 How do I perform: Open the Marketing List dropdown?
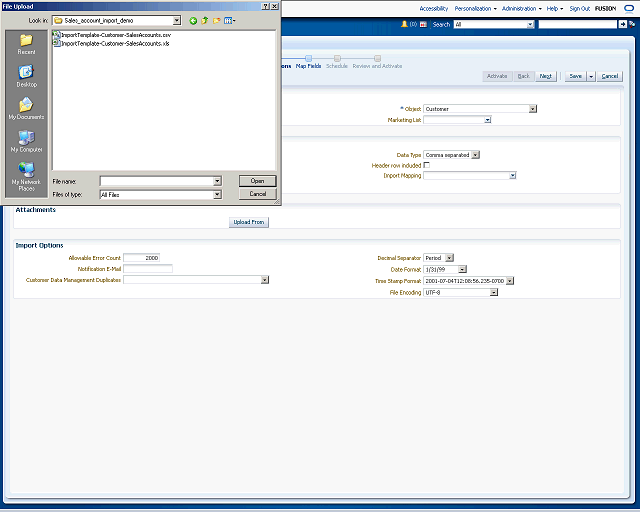[x=487, y=120]
